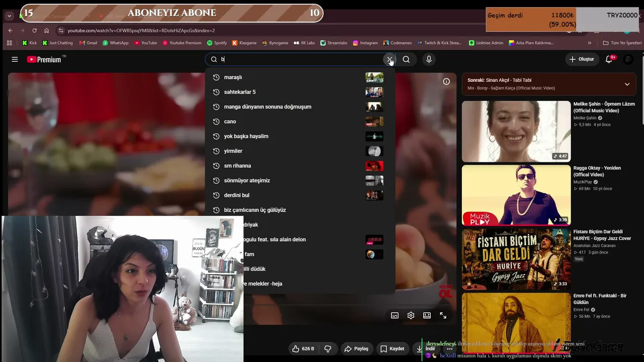This screenshot has height=362, width=644.
Task: Open Ragga Oktay - Yeniden video title
Action: (597, 171)
